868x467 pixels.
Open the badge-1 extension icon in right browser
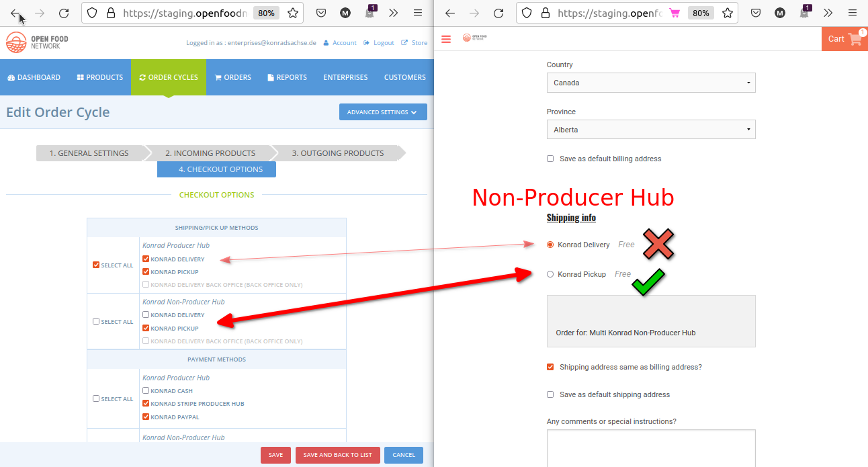point(804,12)
